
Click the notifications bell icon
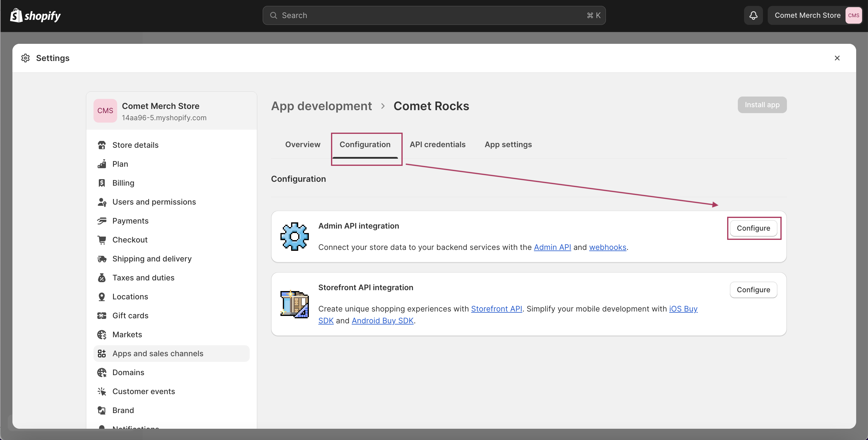coord(753,15)
